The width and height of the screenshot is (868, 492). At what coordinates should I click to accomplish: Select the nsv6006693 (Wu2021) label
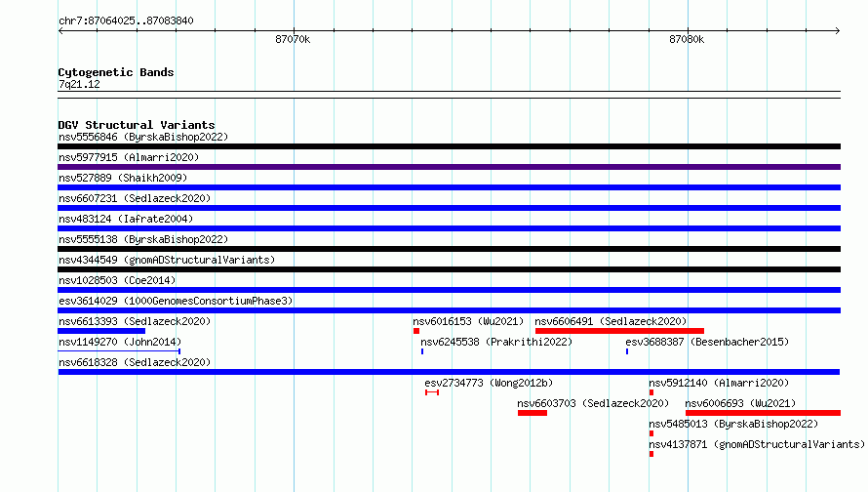pos(740,403)
